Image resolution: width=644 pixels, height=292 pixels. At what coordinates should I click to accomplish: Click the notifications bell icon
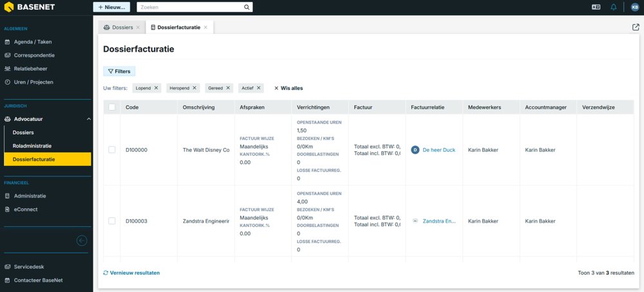614,7
